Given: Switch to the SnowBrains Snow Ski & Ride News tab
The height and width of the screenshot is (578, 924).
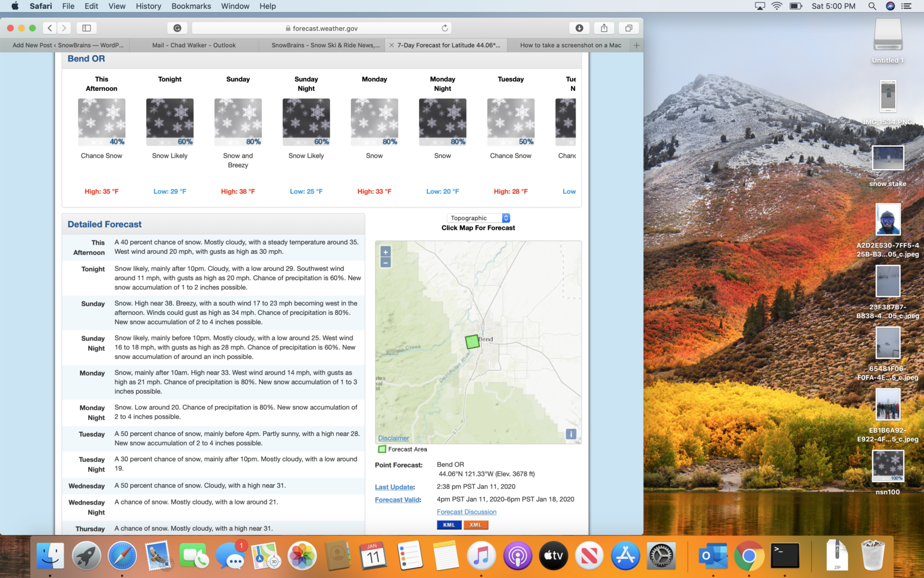Looking at the screenshot, I should [326, 45].
